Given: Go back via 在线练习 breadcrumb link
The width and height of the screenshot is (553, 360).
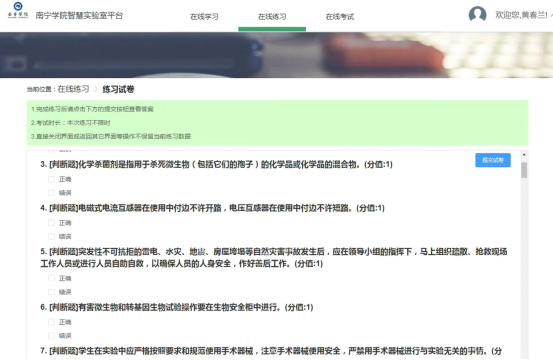Looking at the screenshot, I should (73, 89).
